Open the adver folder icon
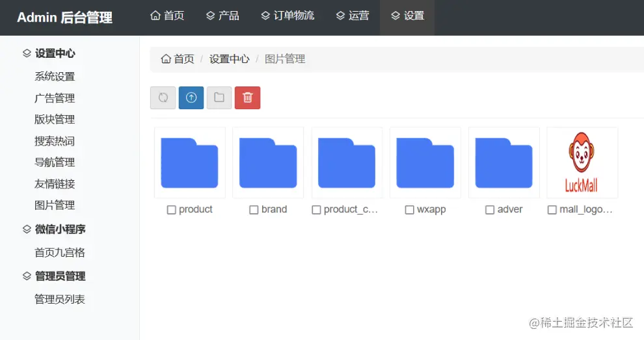Viewport: 644px width, 340px height. pos(504,163)
